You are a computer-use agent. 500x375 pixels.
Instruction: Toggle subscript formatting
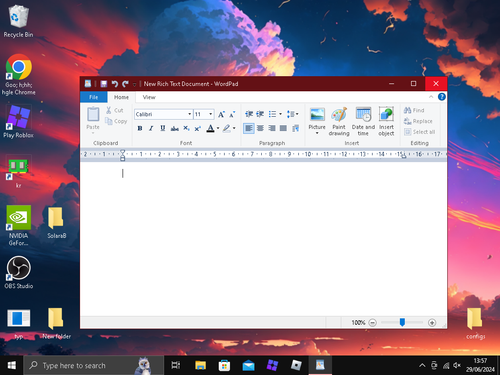click(186, 128)
